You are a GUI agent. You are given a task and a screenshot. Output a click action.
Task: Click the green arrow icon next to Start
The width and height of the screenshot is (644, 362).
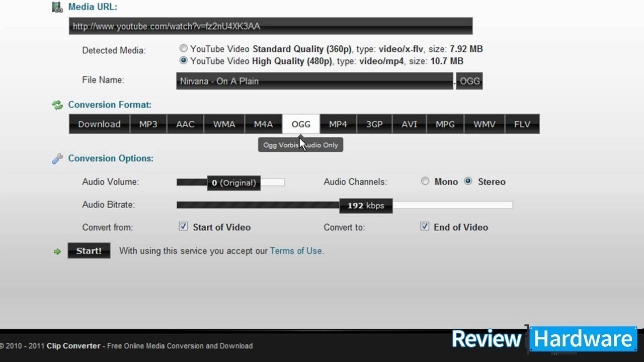[x=57, y=251]
